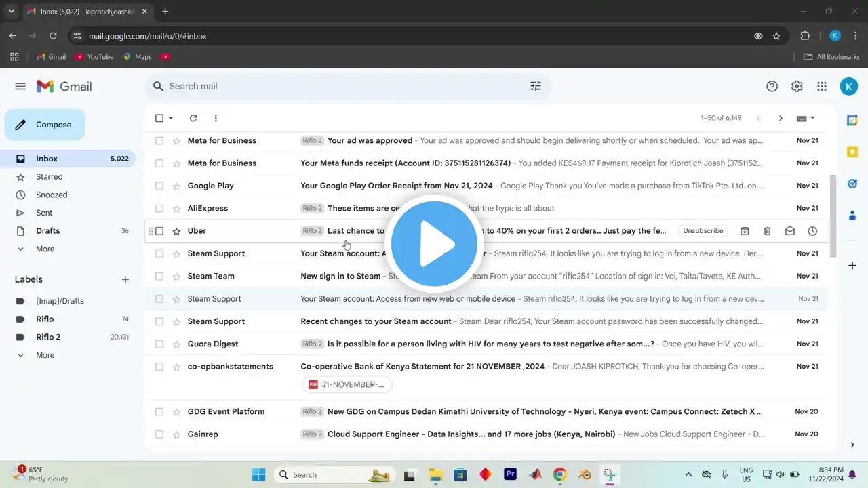Get add-ons plus icon in side panel
The height and width of the screenshot is (488, 868).
852,266
